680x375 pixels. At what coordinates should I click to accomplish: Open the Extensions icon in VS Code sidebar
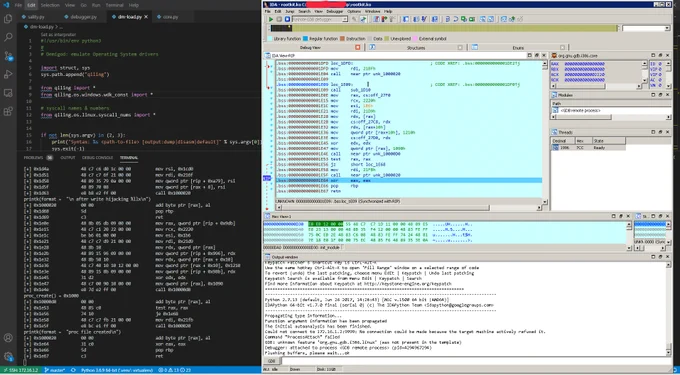pyautogui.click(x=8, y=111)
